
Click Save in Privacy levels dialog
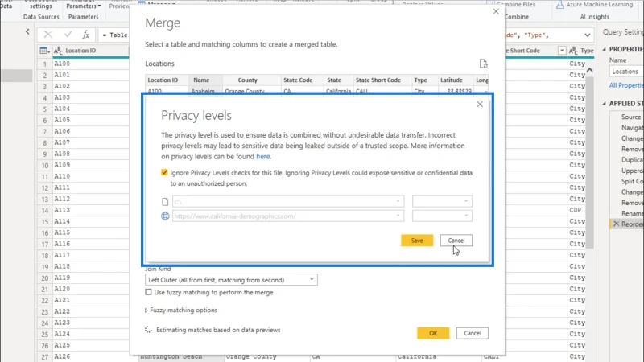417,241
